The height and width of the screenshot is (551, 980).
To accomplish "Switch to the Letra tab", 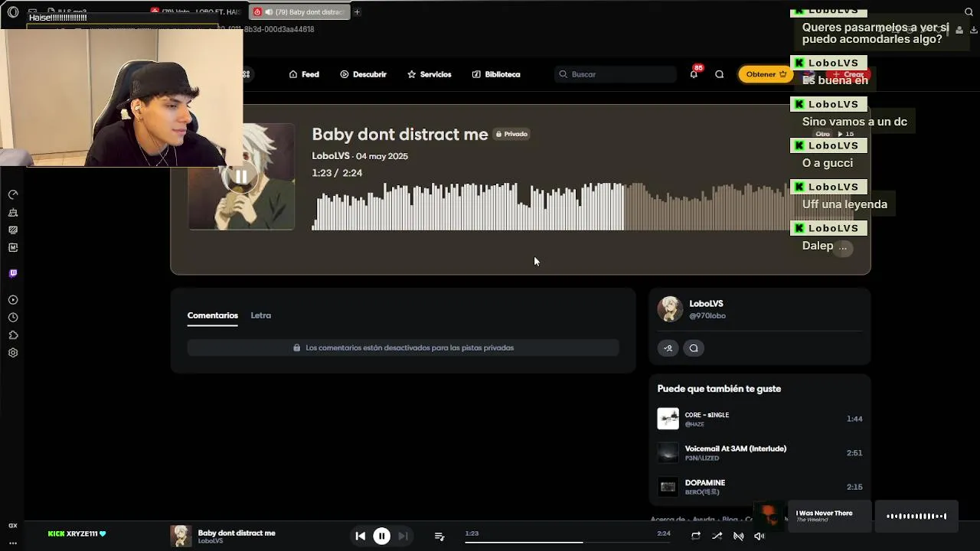I will [261, 315].
